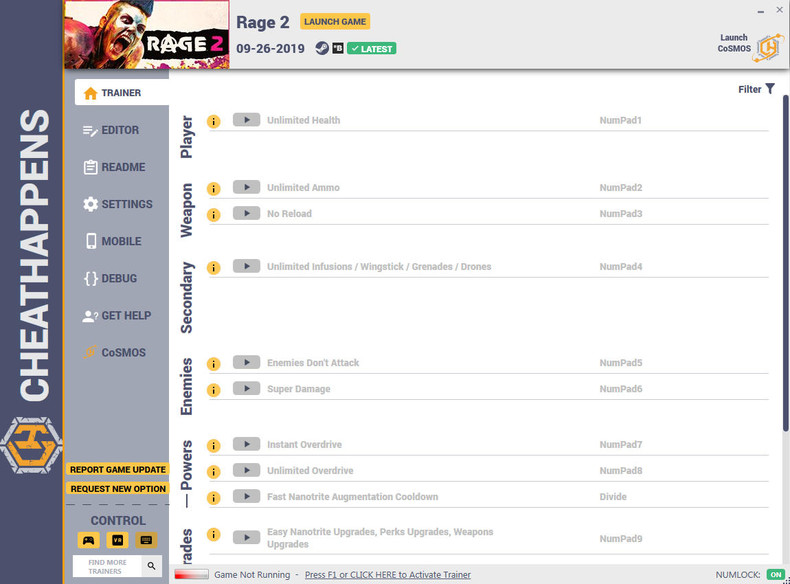Click info icon for Unlimited Ammo
The height and width of the screenshot is (584, 790).
pyautogui.click(x=214, y=188)
